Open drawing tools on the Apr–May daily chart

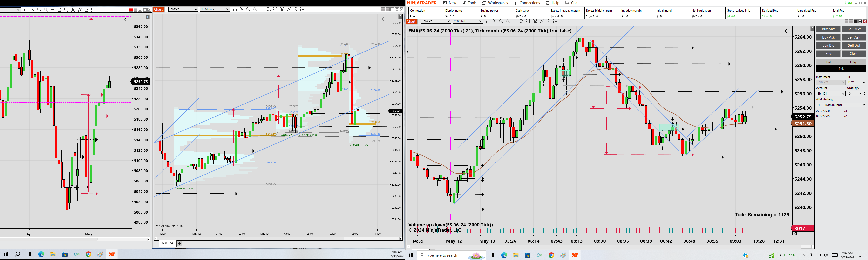(33, 10)
